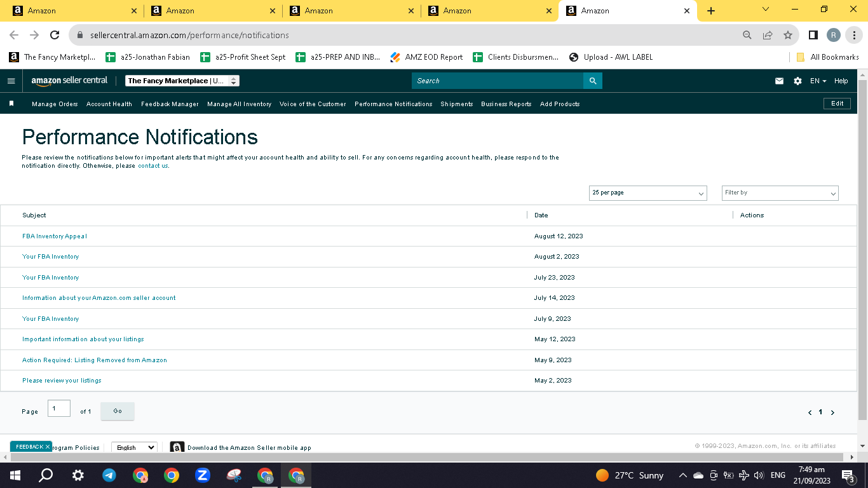The height and width of the screenshot is (488, 868).
Task: Click the browser address bar URL
Action: click(189, 35)
